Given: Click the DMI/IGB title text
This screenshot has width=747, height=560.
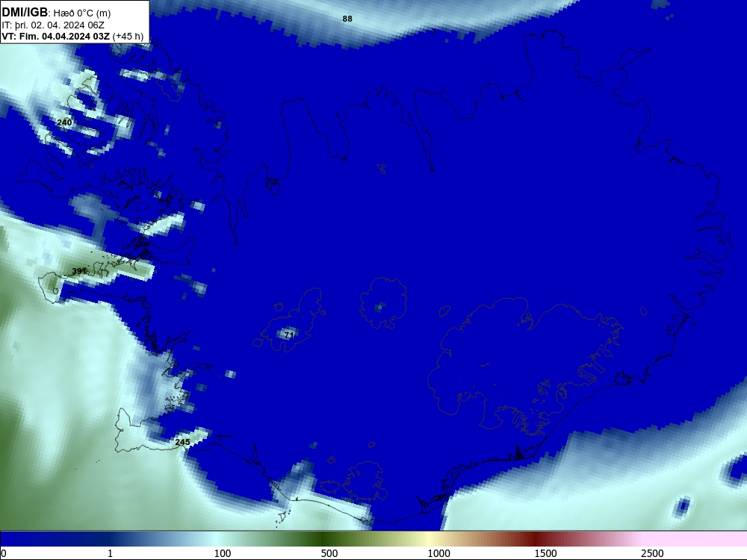Looking at the screenshot, I should (25, 13).
